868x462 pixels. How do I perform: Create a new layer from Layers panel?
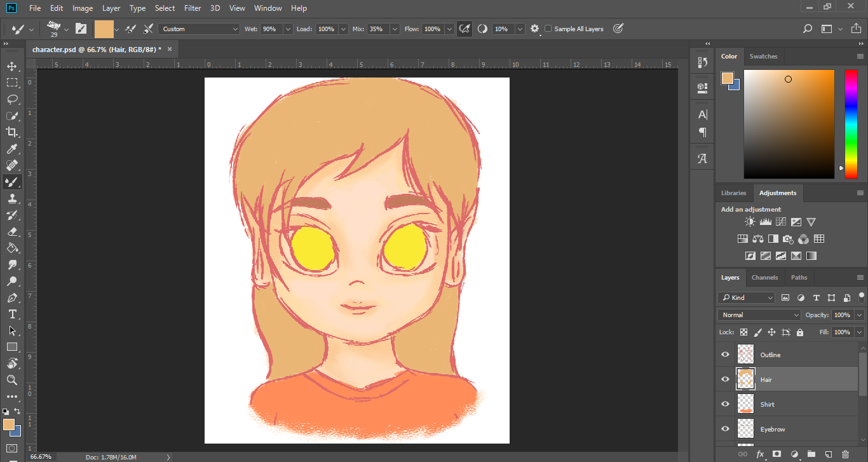(x=828, y=454)
